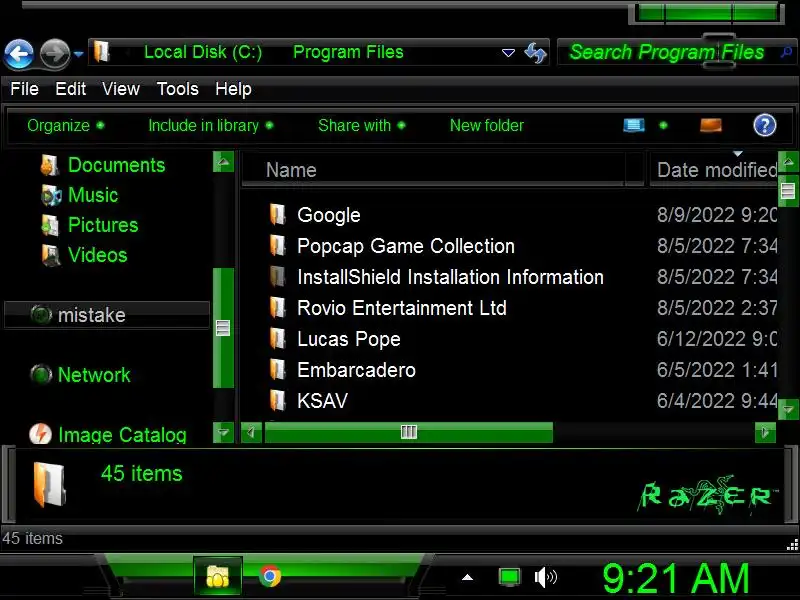Viewport: 800px width, 600px height.
Task: Open the recent locations dropdown beside Forward
Action: 78,53
